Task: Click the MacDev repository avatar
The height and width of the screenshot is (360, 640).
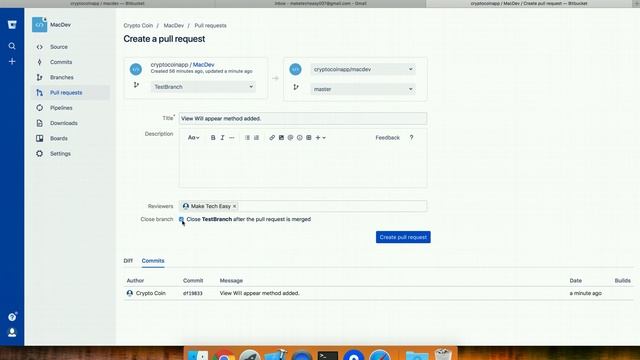Action: [40, 25]
